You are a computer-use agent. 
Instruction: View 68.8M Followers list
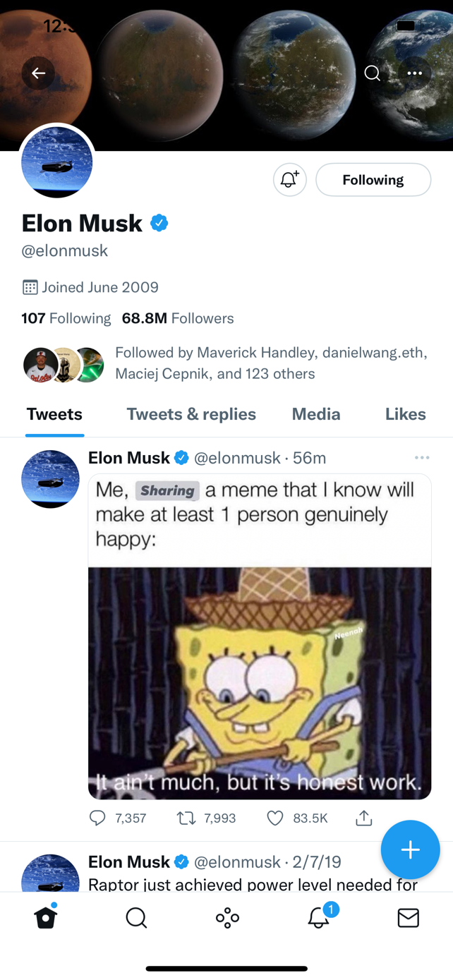(x=178, y=318)
